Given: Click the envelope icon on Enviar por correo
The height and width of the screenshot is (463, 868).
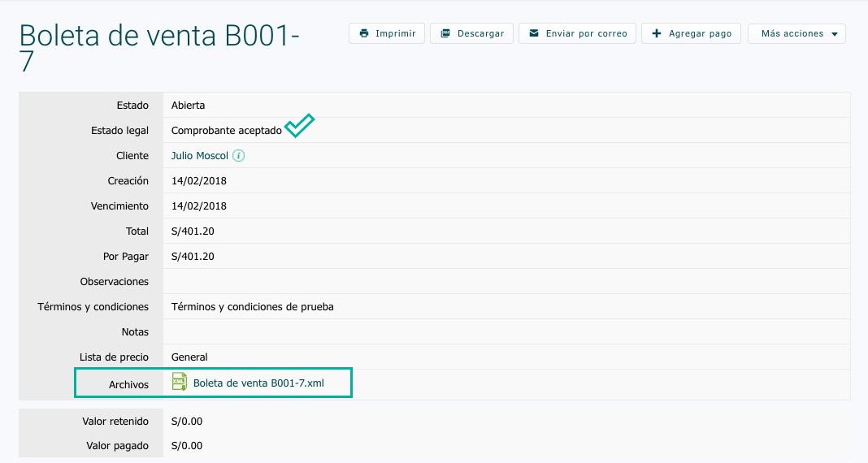Looking at the screenshot, I should click(534, 33).
